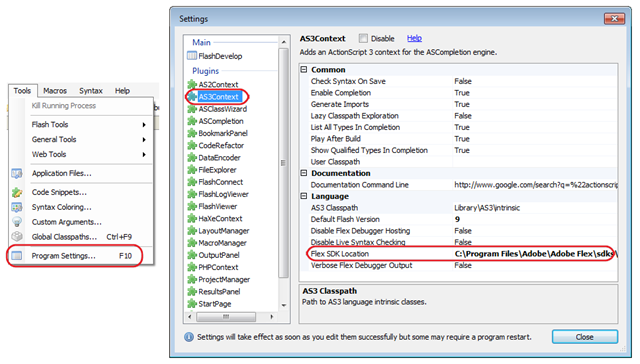Image resolution: width=640 pixels, height=364 pixels.
Task: Click the plugin list horizontal scrollbar thumb
Action: (226, 317)
